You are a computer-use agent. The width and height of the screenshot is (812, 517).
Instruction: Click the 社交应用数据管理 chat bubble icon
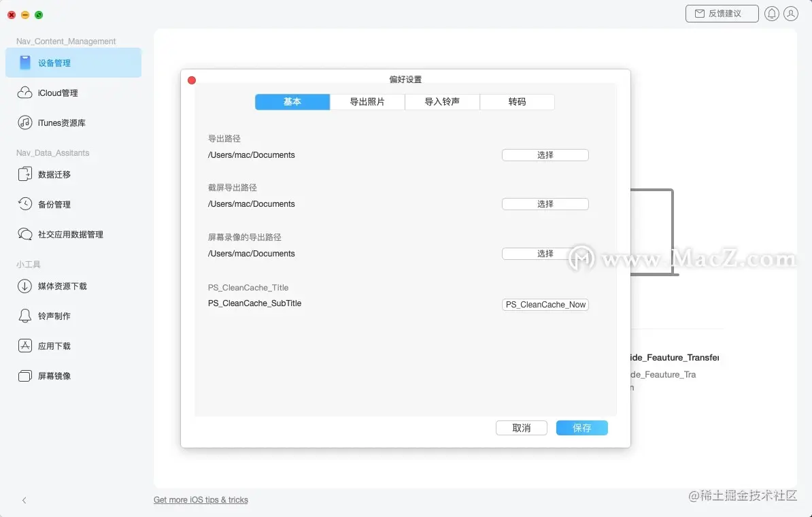25,234
